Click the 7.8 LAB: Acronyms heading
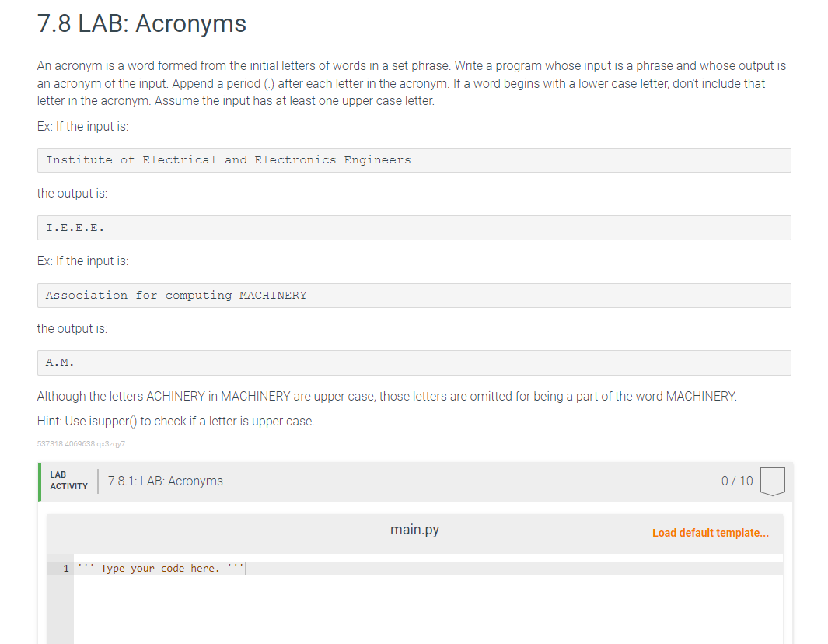828x644 pixels. pos(140,24)
